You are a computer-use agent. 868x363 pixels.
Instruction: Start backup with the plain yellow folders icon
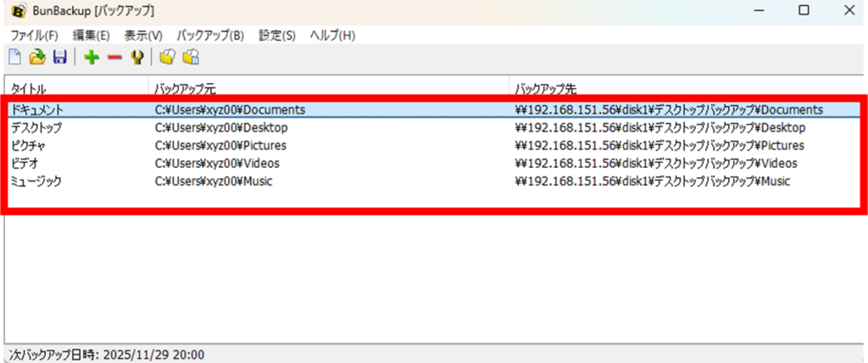[x=167, y=57]
